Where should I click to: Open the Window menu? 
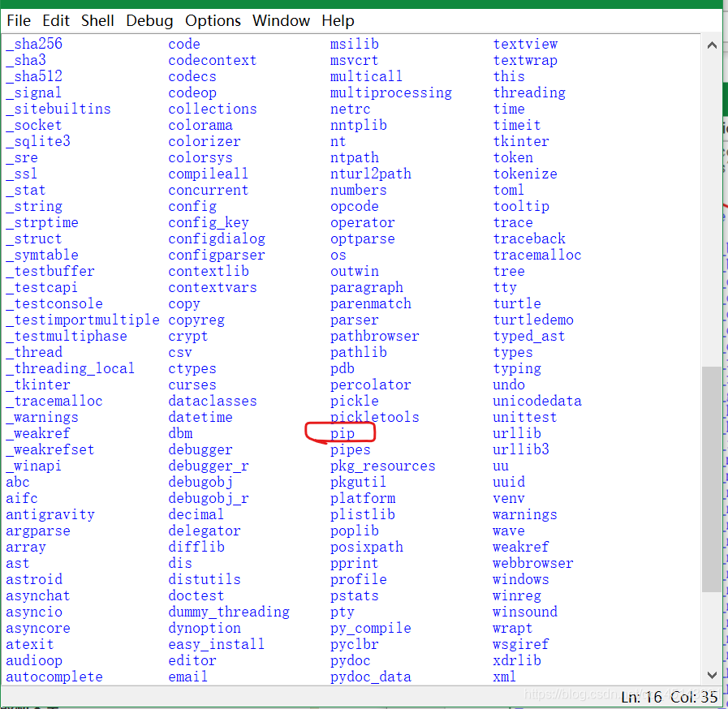point(281,21)
